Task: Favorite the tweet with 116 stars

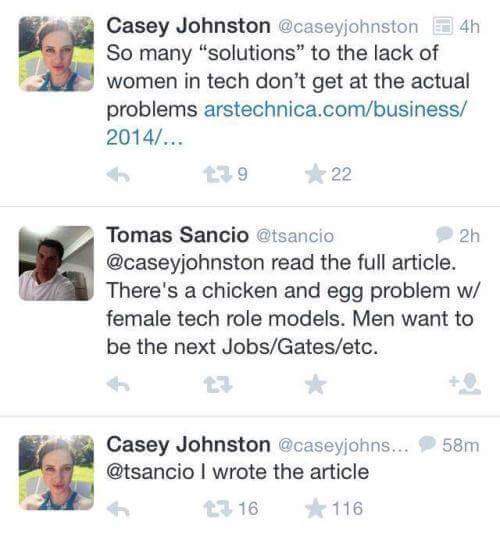Action: tap(315, 508)
